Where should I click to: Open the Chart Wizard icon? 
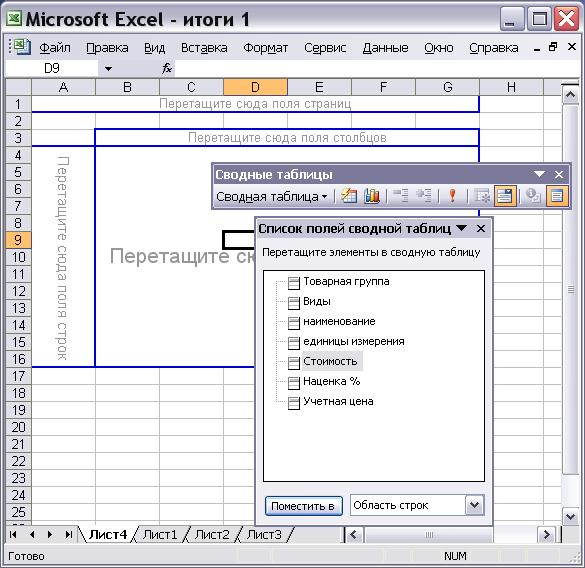point(372,196)
